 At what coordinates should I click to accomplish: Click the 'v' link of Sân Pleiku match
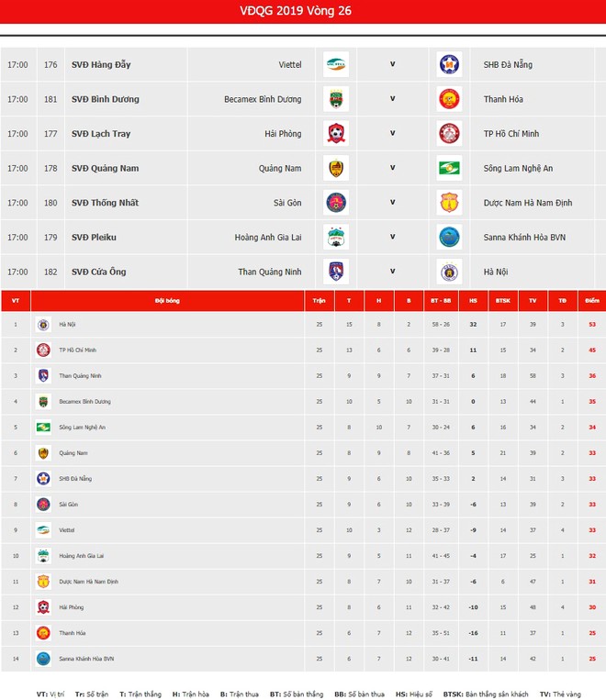click(392, 237)
